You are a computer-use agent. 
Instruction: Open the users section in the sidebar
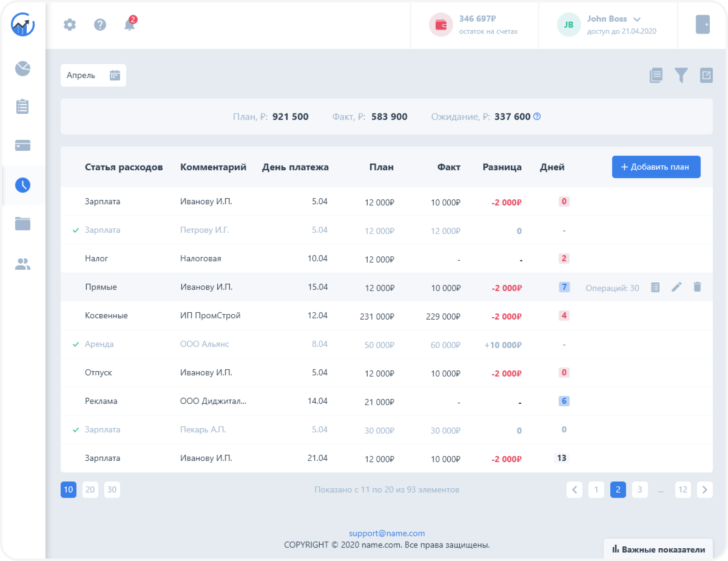23,264
